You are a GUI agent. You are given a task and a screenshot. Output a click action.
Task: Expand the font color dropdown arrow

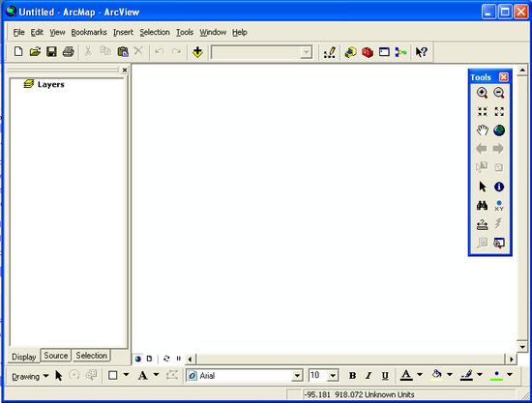(x=420, y=375)
